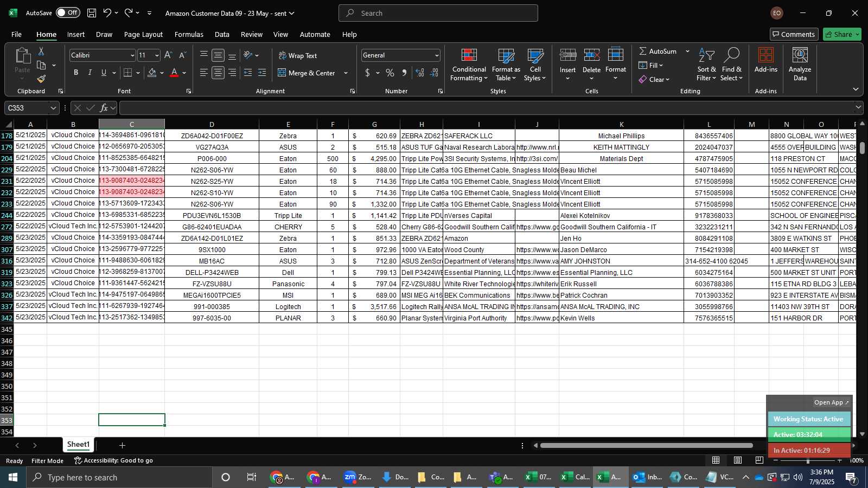Viewport: 868px width, 488px height.
Task: Click the Redo arrow icon
Action: 129,13
